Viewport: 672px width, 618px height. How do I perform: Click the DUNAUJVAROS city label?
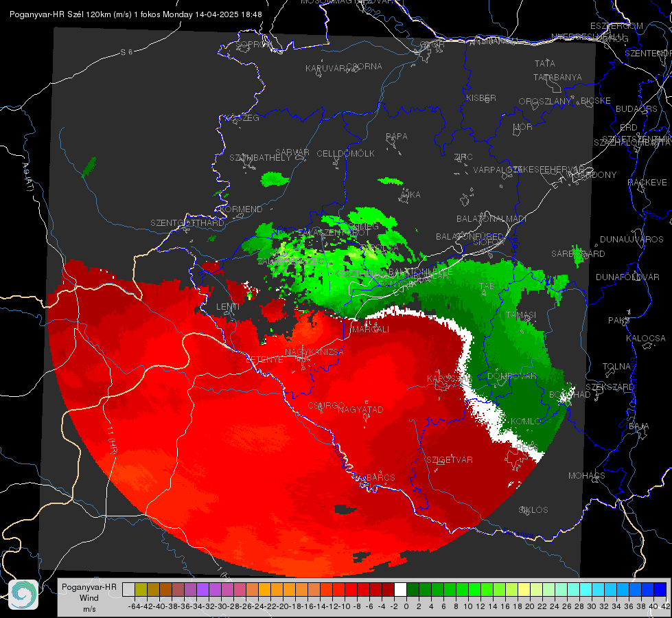pos(632,240)
